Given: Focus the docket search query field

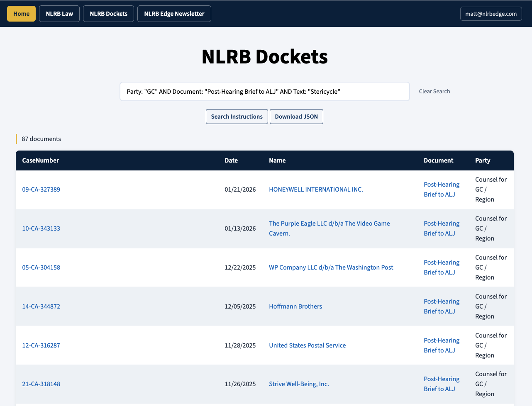Looking at the screenshot, I should [265, 91].
